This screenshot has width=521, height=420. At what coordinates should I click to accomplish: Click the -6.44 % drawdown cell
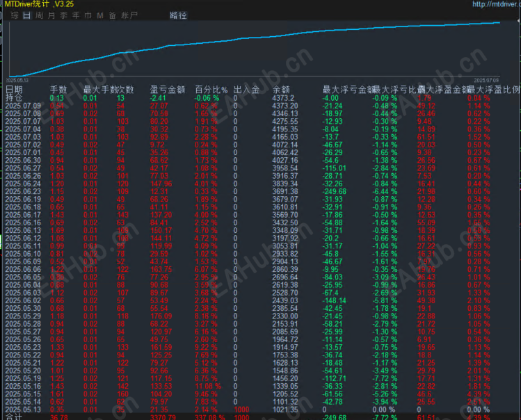tap(385, 191)
